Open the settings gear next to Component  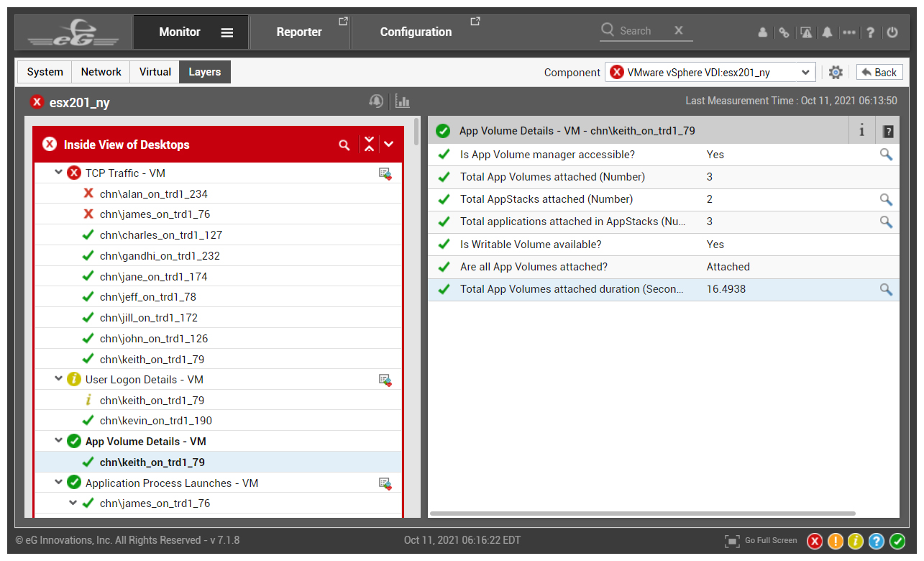pos(836,72)
